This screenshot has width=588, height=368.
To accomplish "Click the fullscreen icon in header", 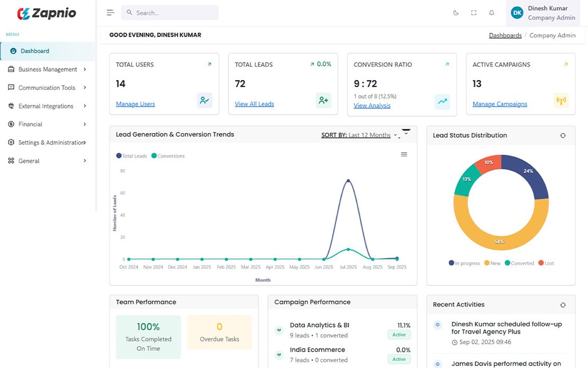I will tap(474, 13).
